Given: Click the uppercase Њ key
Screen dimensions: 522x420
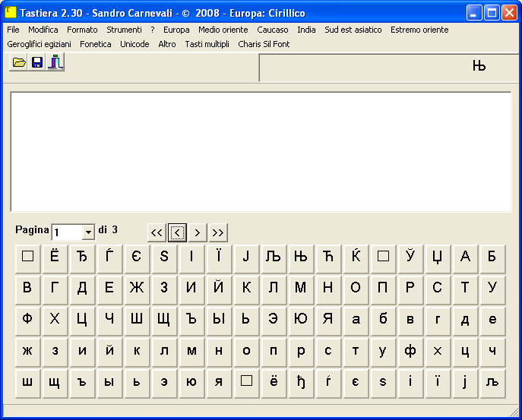Looking at the screenshot, I should (301, 259).
